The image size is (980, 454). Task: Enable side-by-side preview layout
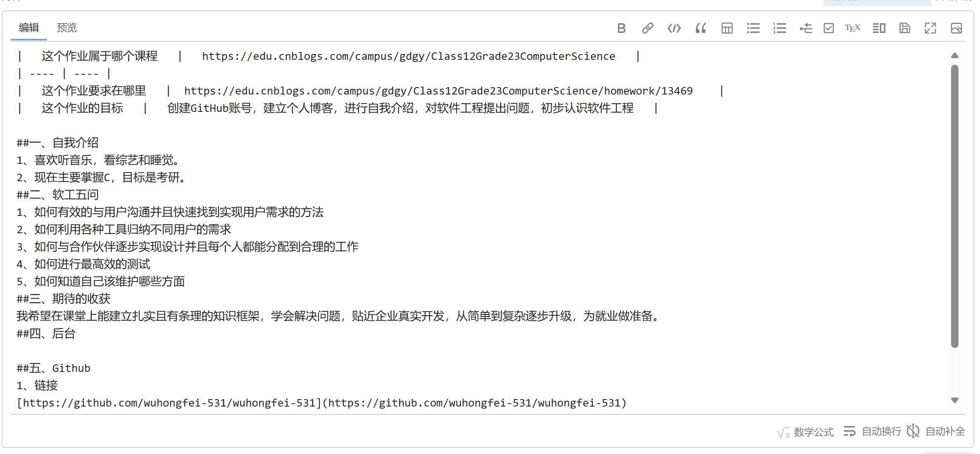tap(879, 28)
